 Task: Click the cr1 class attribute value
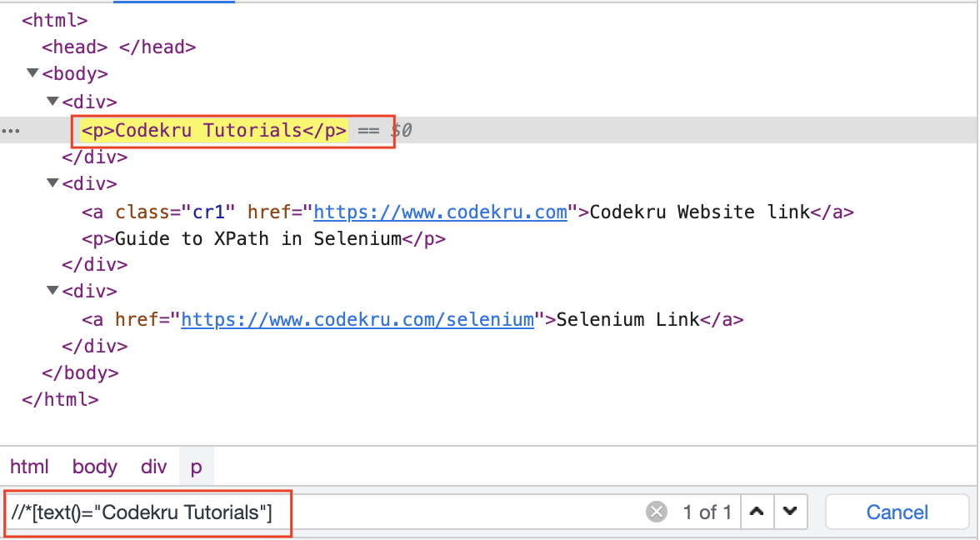point(208,212)
